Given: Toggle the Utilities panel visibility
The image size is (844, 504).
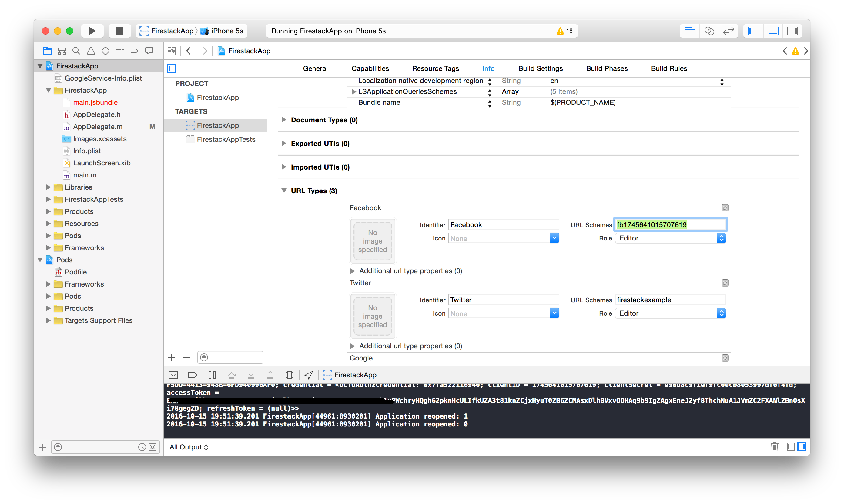Looking at the screenshot, I should pos(792,31).
